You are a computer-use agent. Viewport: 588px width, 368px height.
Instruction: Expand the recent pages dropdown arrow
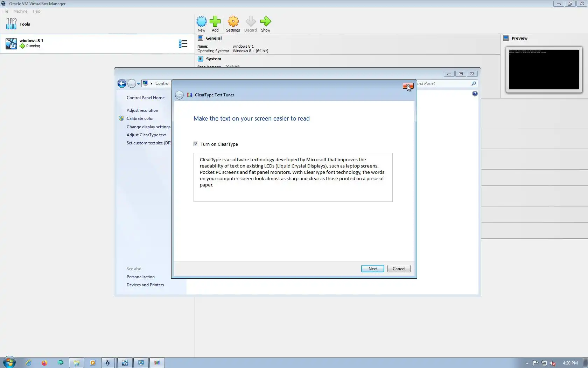[x=139, y=83]
